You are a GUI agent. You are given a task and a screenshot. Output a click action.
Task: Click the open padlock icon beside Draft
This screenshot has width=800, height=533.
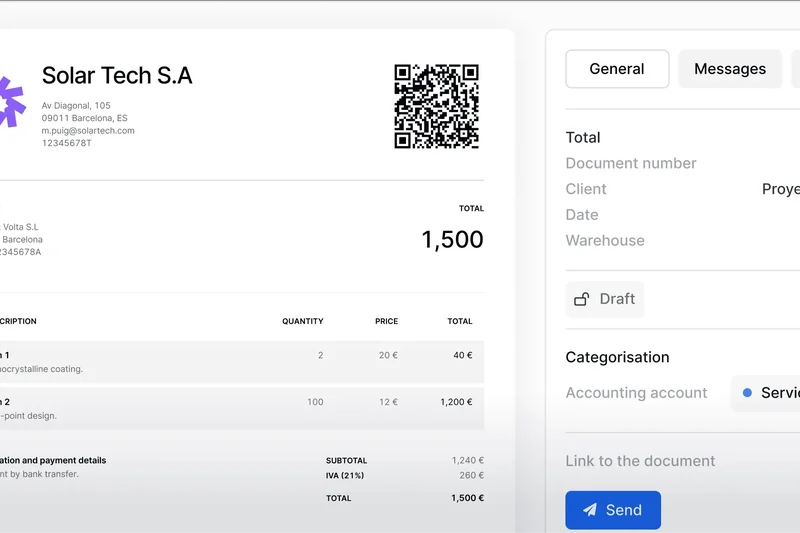(x=582, y=299)
